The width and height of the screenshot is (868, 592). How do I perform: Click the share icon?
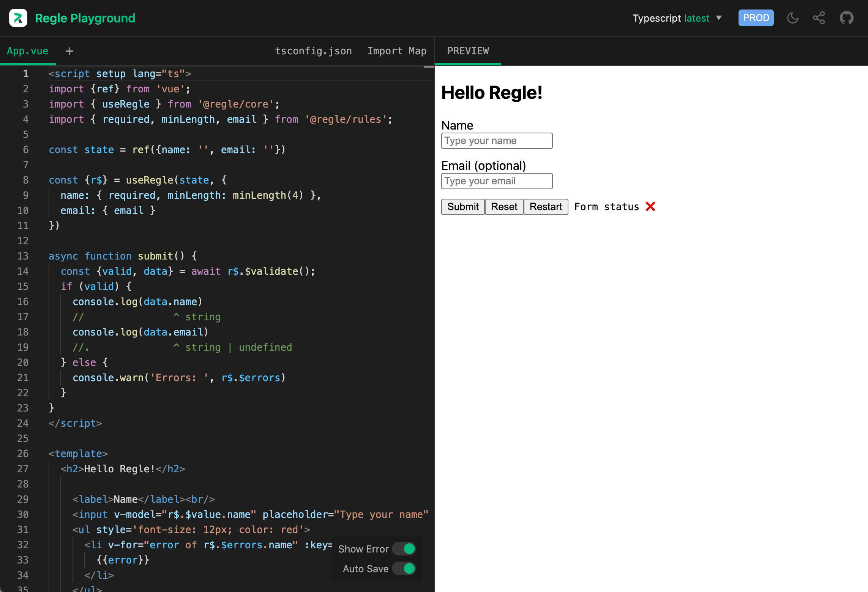(819, 18)
